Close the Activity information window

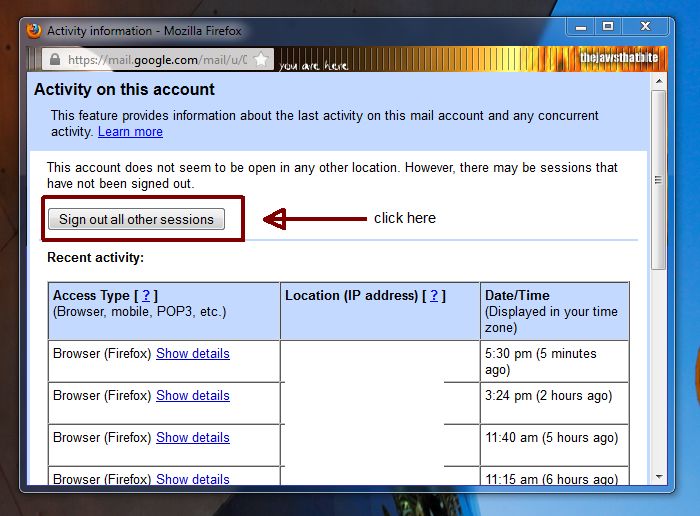click(645, 27)
